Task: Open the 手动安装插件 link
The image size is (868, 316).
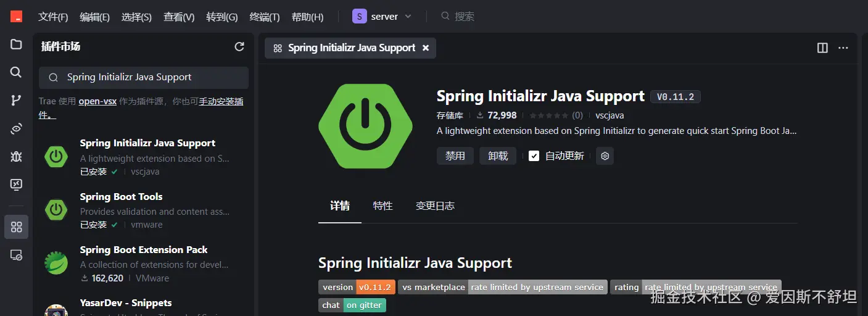Action: (221, 101)
